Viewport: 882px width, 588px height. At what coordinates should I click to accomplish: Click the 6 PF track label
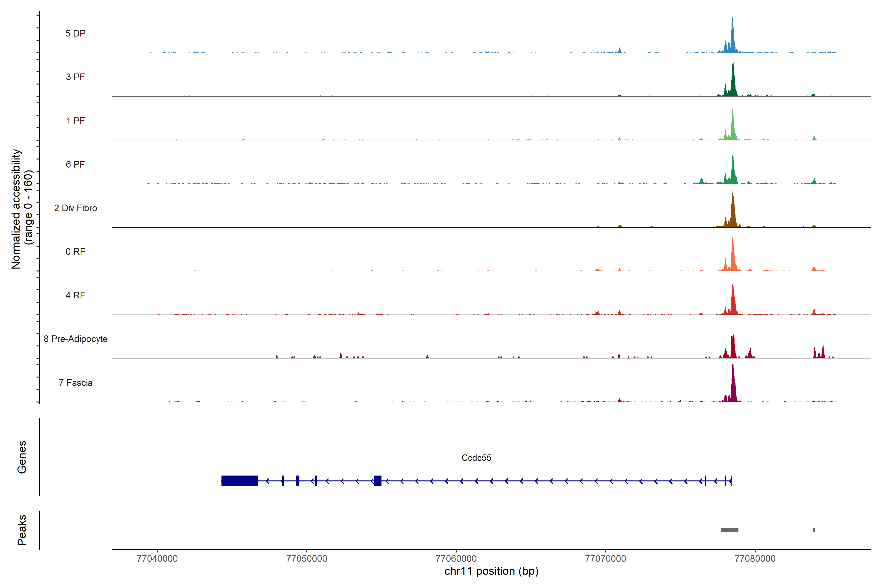click(x=75, y=164)
